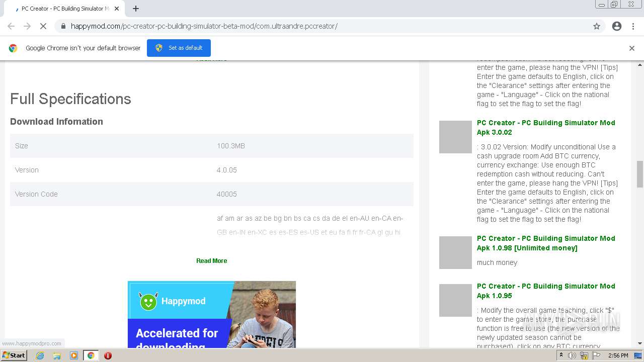Click the Download Infomation heading
Image resolution: width=644 pixels, height=362 pixels.
(56, 122)
